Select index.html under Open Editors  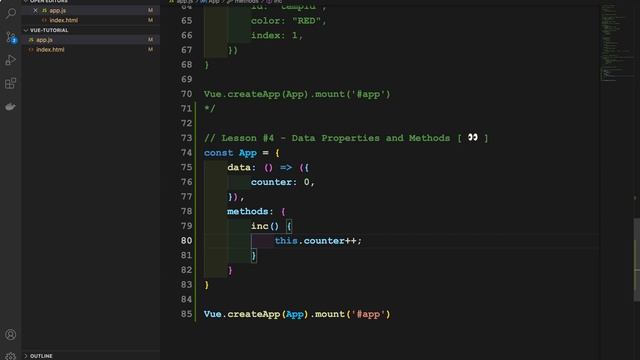click(64, 20)
